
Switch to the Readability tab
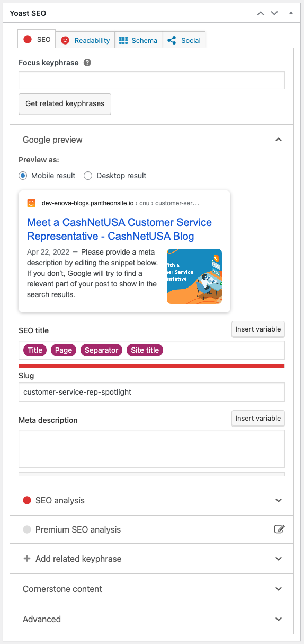click(85, 40)
